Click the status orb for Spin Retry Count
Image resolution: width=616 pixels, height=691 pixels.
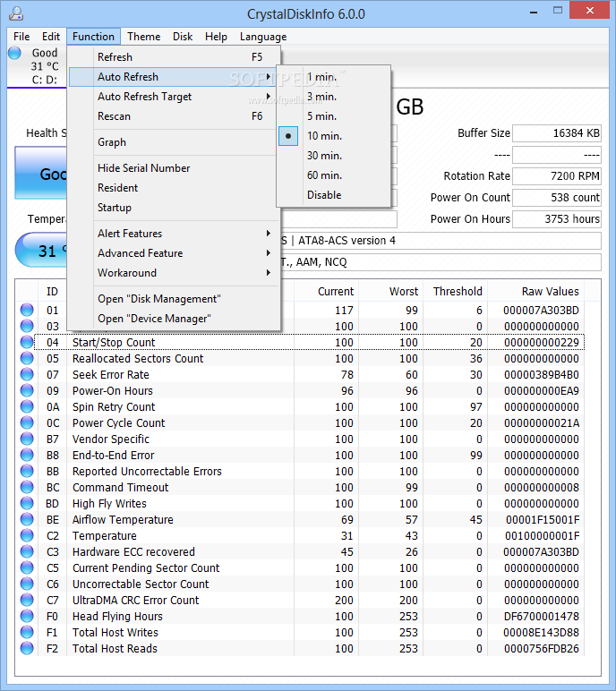[x=27, y=406]
